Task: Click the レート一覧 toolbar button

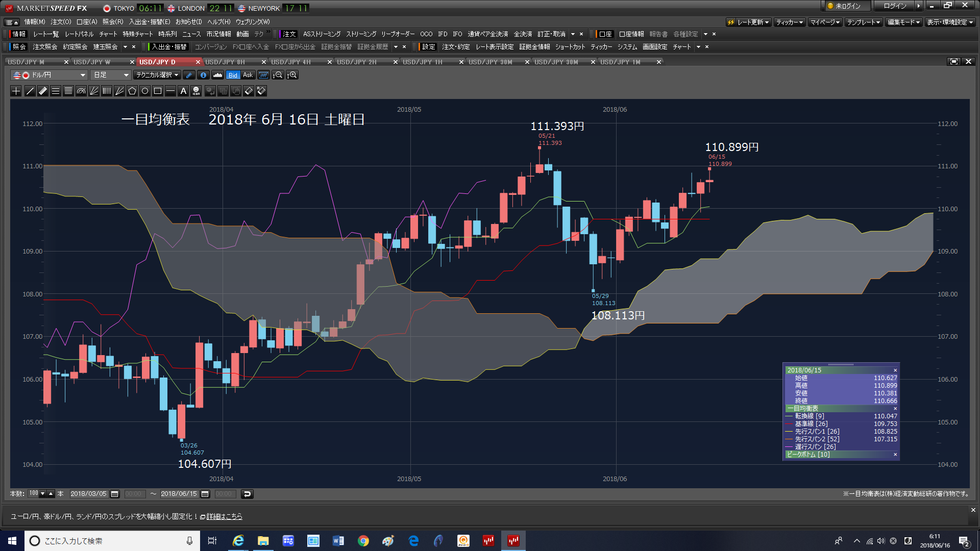Action: 46,34
